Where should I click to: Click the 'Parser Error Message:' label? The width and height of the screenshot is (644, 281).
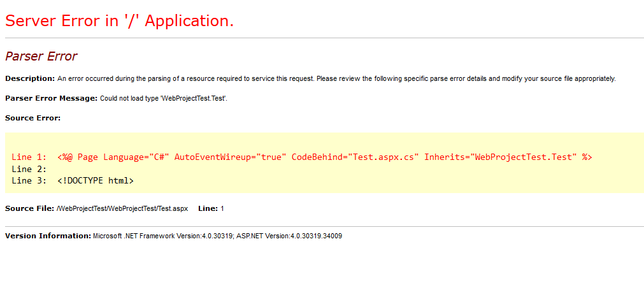pyautogui.click(x=52, y=98)
